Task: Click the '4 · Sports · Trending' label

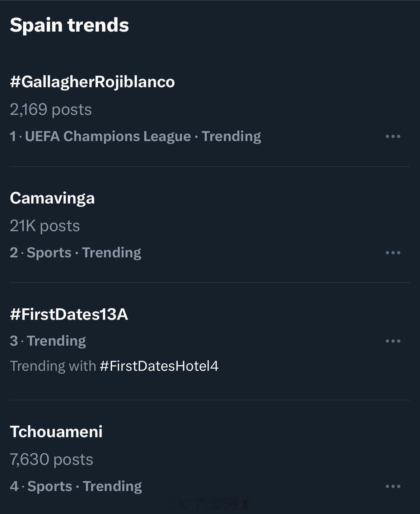Action: click(76, 486)
